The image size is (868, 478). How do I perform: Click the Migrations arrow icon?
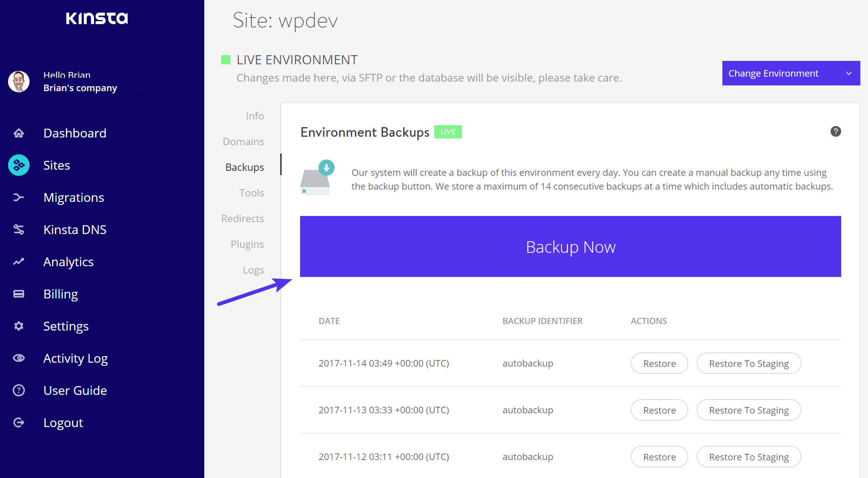[x=19, y=197]
